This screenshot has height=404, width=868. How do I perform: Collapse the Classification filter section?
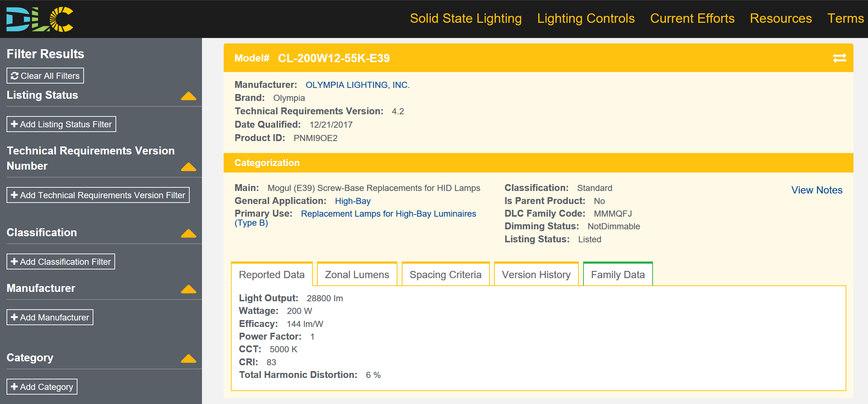[x=189, y=233]
